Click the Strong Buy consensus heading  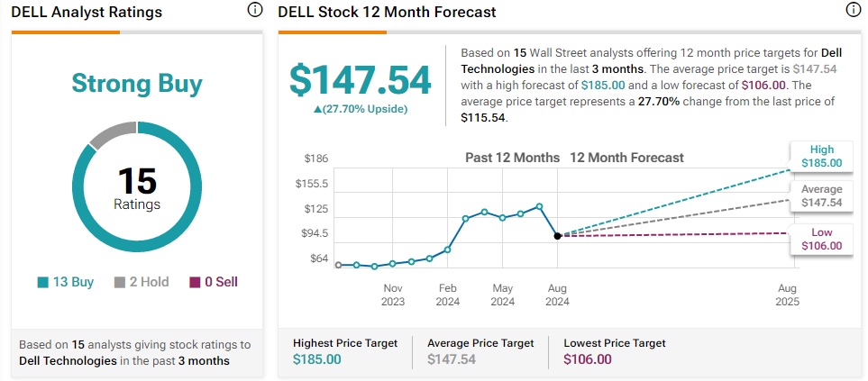137,85
